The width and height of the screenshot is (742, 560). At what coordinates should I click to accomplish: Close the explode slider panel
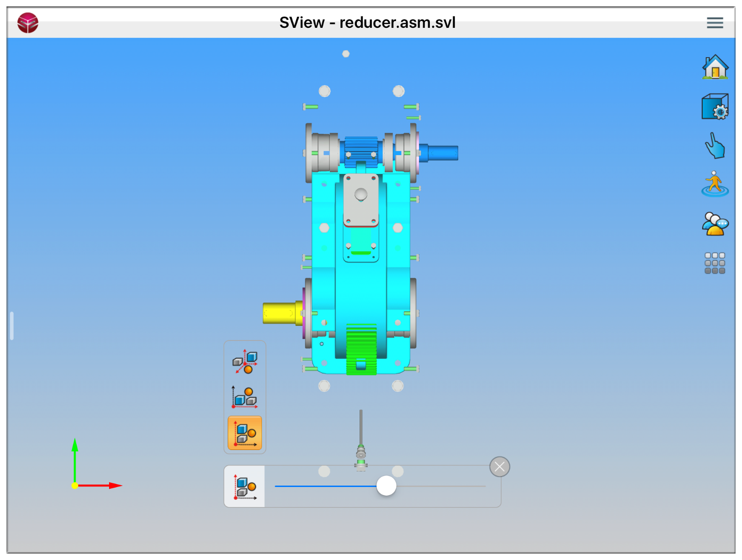coord(500,467)
